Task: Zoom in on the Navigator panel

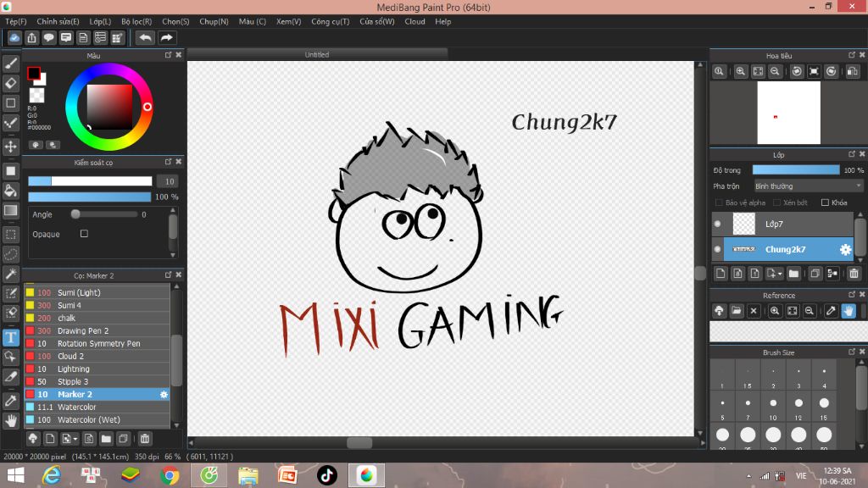Action: click(740, 71)
